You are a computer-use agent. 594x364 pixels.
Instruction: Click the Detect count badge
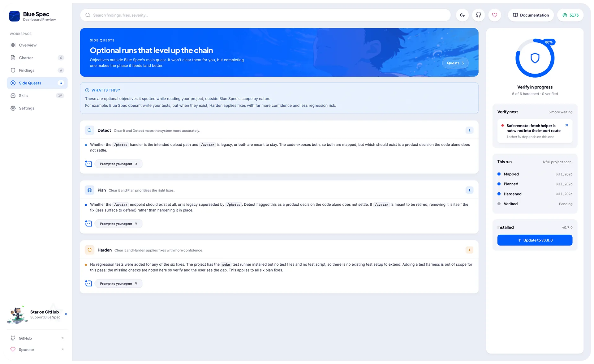pos(469,131)
